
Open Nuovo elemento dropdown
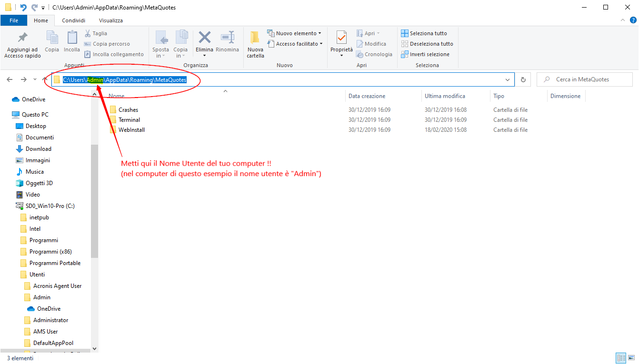coord(294,33)
